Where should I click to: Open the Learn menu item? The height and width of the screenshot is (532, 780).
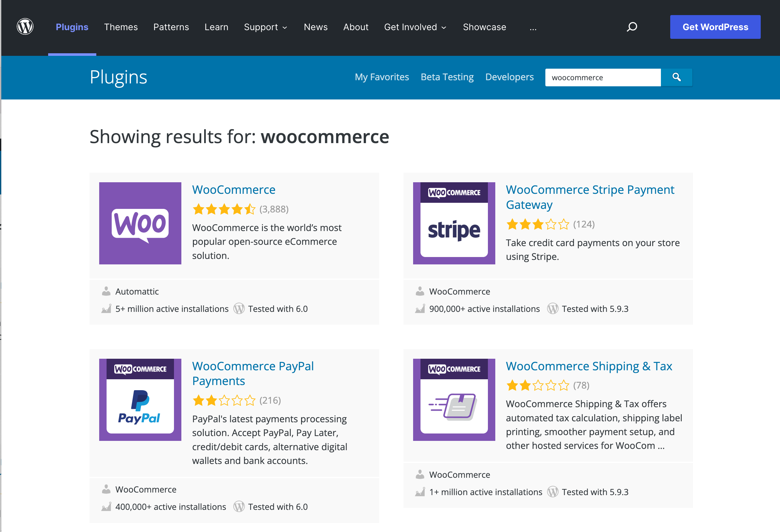click(216, 27)
